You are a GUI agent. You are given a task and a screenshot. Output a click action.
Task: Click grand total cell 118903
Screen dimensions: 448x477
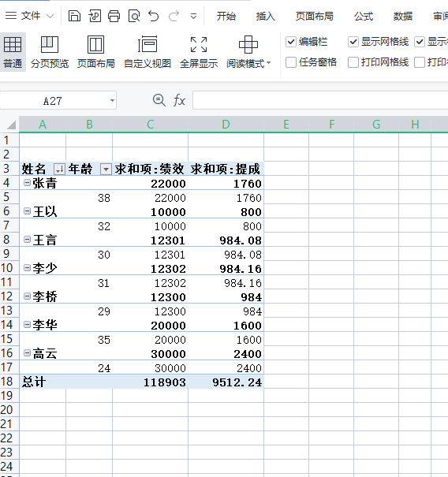click(x=150, y=382)
